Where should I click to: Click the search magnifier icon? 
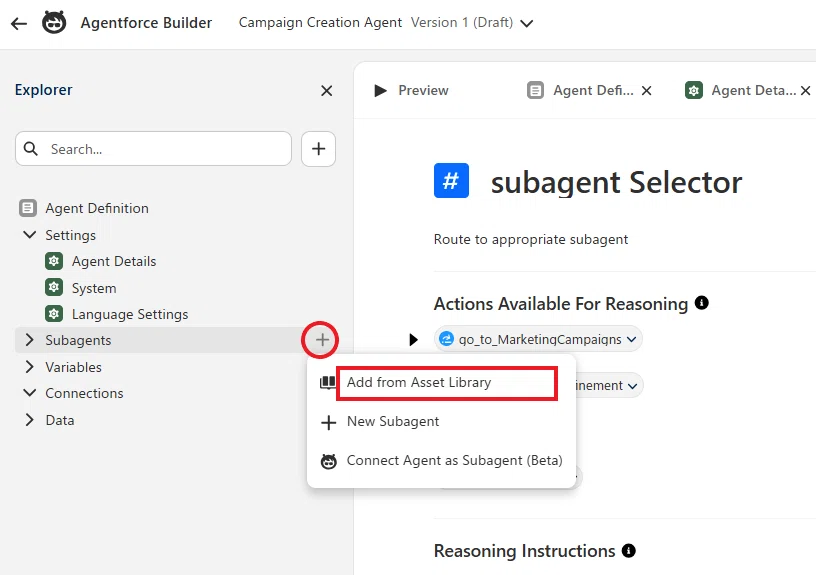tap(31, 149)
